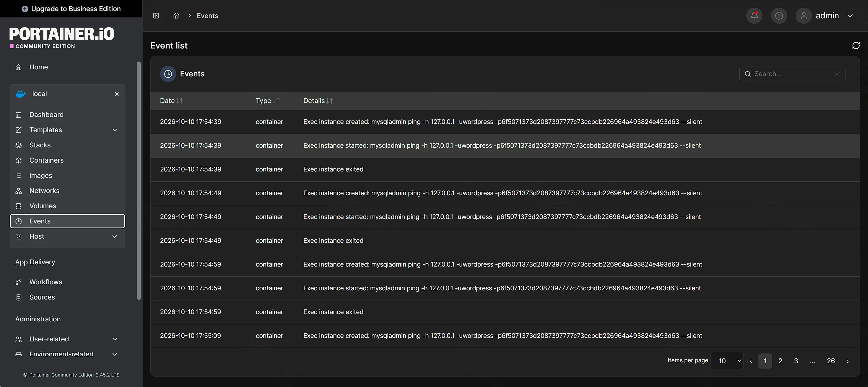Viewport: 868px width, 387px height.
Task: Expand the Templates submenu
Action: click(115, 130)
